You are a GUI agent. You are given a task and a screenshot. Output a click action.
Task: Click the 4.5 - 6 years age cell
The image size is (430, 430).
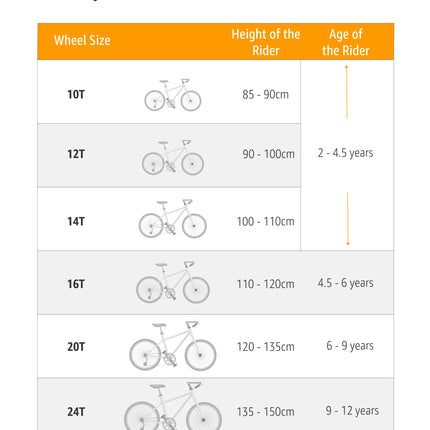345,283
